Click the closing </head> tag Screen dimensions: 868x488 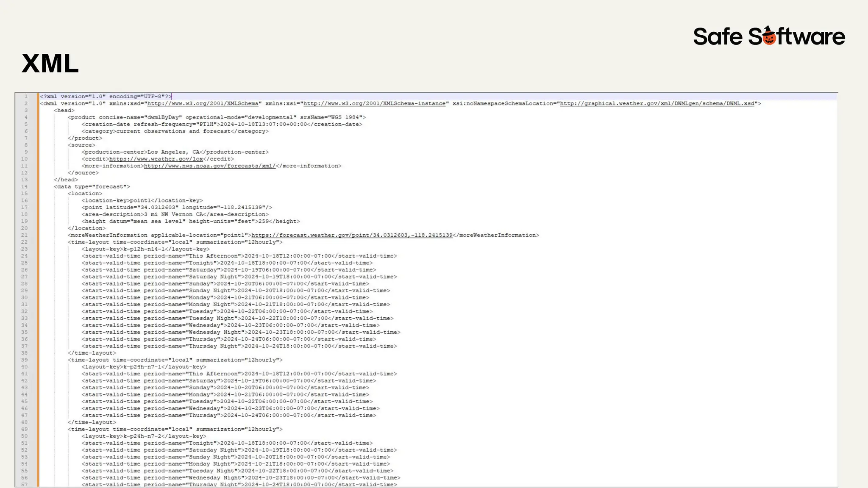[x=66, y=180]
